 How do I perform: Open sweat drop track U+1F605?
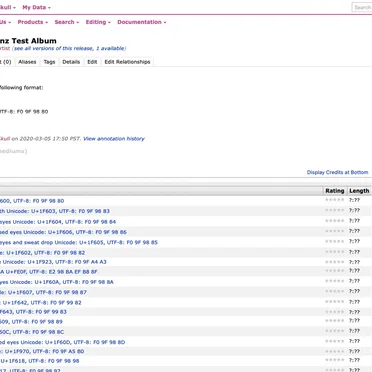[79, 243]
